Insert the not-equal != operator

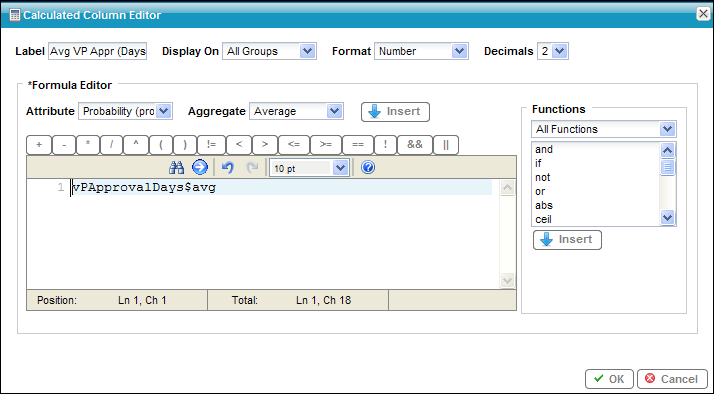211,145
